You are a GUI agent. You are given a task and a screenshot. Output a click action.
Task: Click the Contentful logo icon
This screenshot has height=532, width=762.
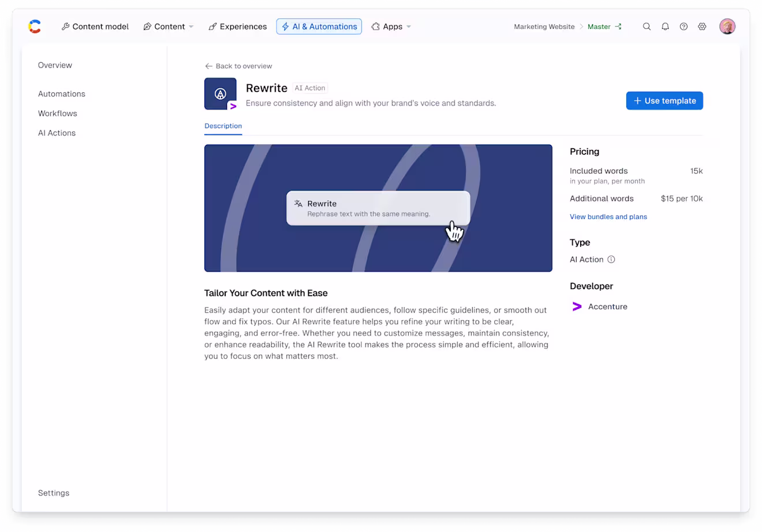pos(35,27)
